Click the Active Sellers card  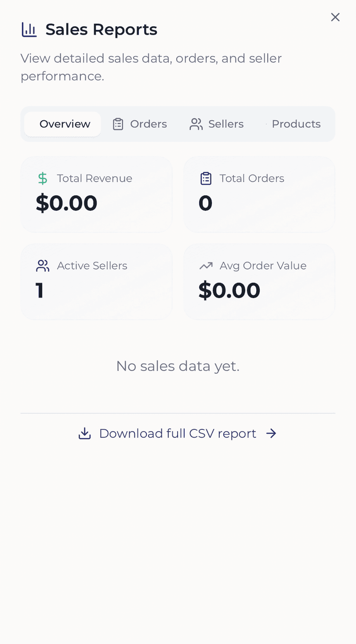pos(96,281)
